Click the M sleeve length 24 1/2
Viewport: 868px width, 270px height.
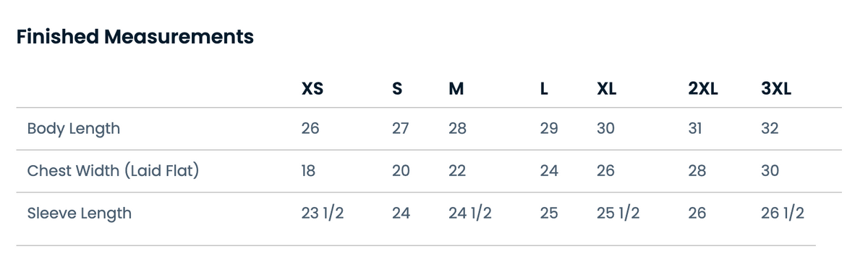coord(470,213)
